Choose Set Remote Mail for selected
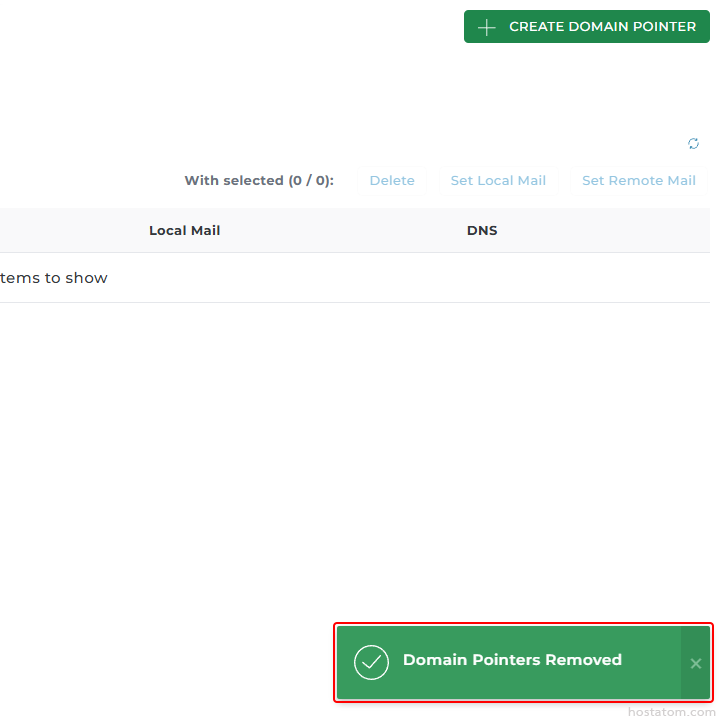This screenshot has width=720, height=720. point(638,181)
